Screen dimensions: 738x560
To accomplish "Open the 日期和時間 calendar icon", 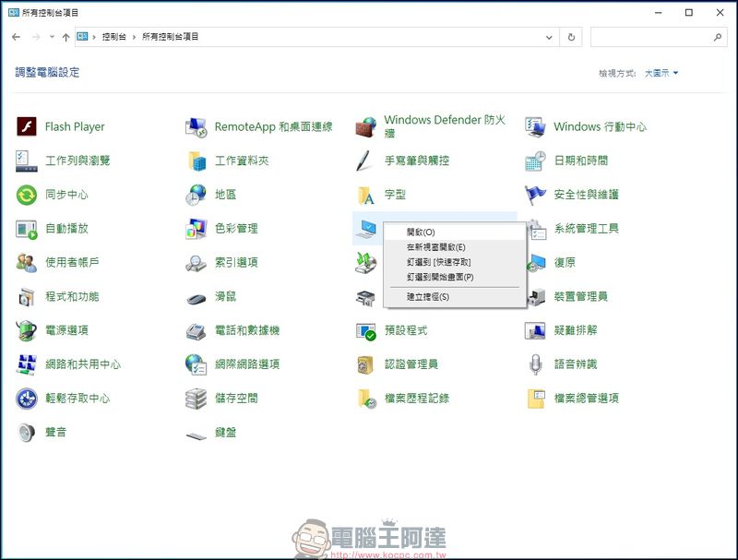I will 535,161.
